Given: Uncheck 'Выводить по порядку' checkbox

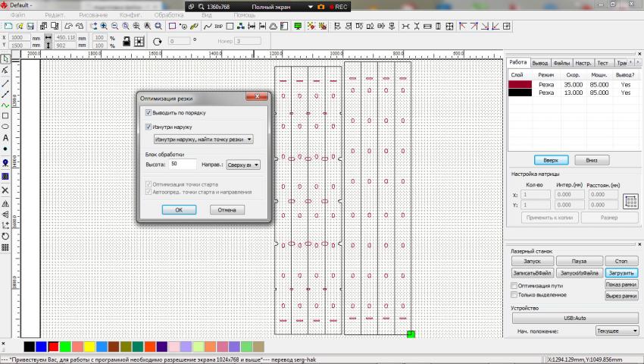Looking at the screenshot, I should 148,112.
